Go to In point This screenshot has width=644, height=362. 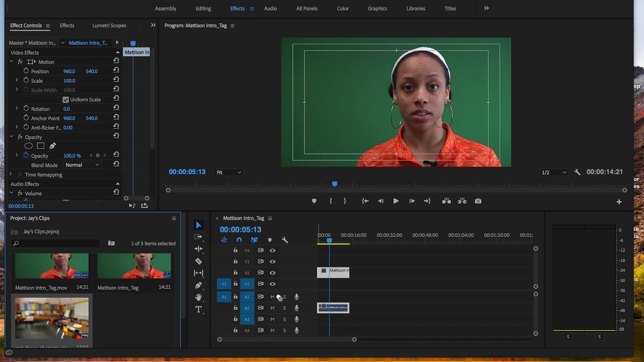[x=365, y=201]
